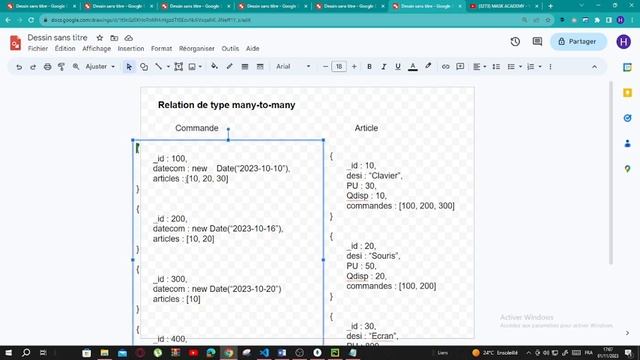Open the Aide menu
The width and height of the screenshot is (640, 360).
point(253,49)
